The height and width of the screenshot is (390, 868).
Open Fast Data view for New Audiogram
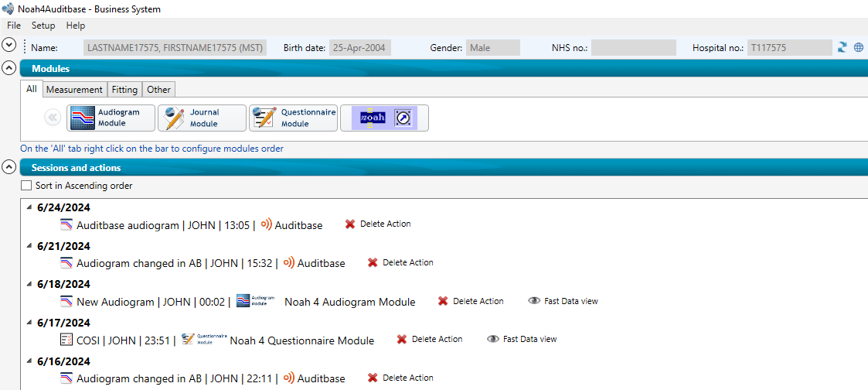click(571, 301)
